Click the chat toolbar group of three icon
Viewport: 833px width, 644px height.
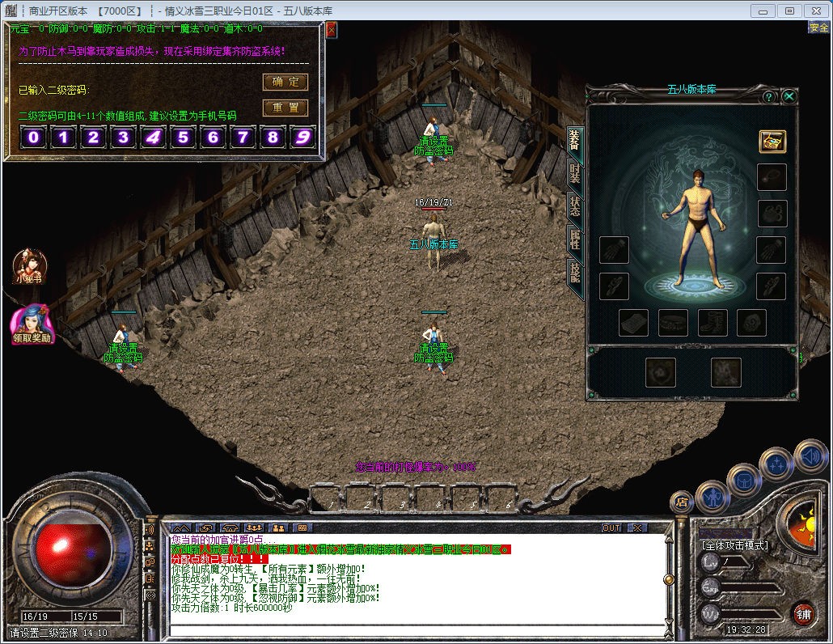[x=255, y=527]
